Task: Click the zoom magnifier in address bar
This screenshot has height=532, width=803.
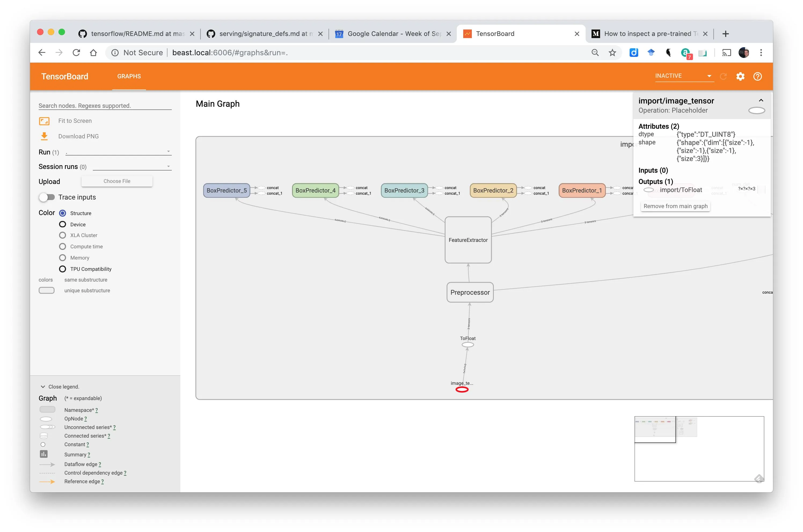Action: 595,53
